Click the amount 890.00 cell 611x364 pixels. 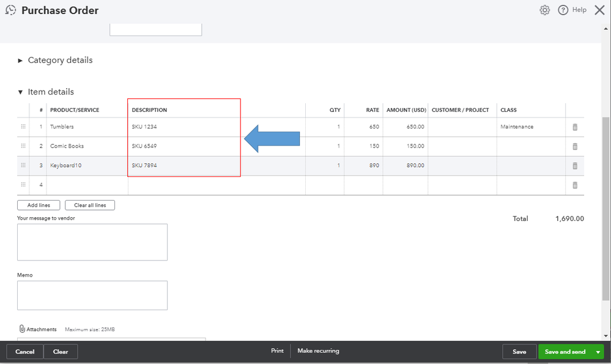pos(405,165)
